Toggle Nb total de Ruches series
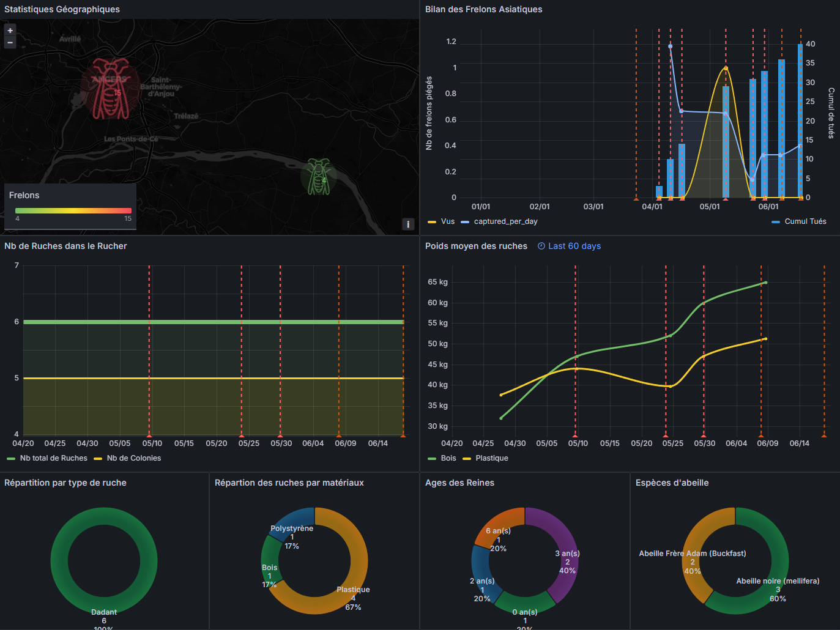Image resolution: width=840 pixels, height=630 pixels. pos(53,458)
